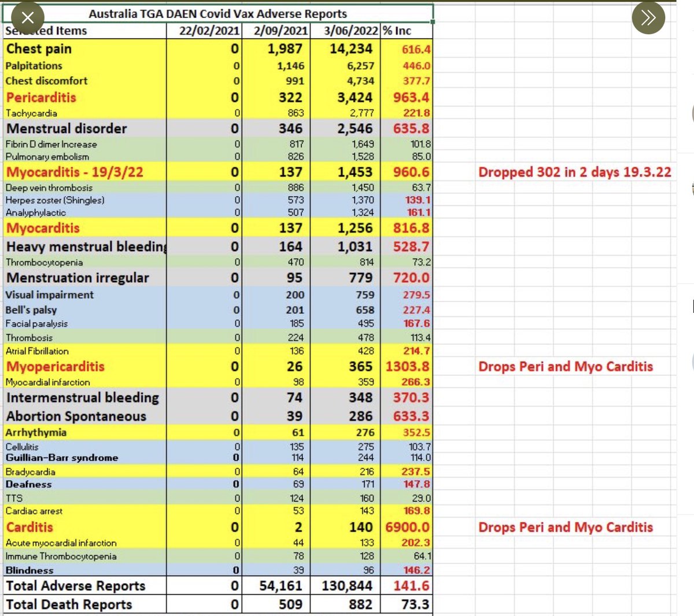Click the red 'Pericarditis' row label
694x616 pixels.
click(x=41, y=97)
